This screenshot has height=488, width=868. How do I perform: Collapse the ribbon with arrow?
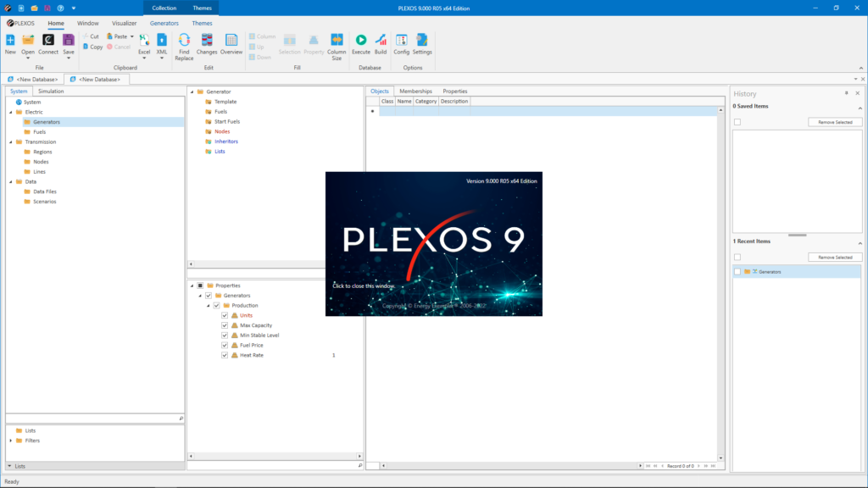tap(861, 68)
